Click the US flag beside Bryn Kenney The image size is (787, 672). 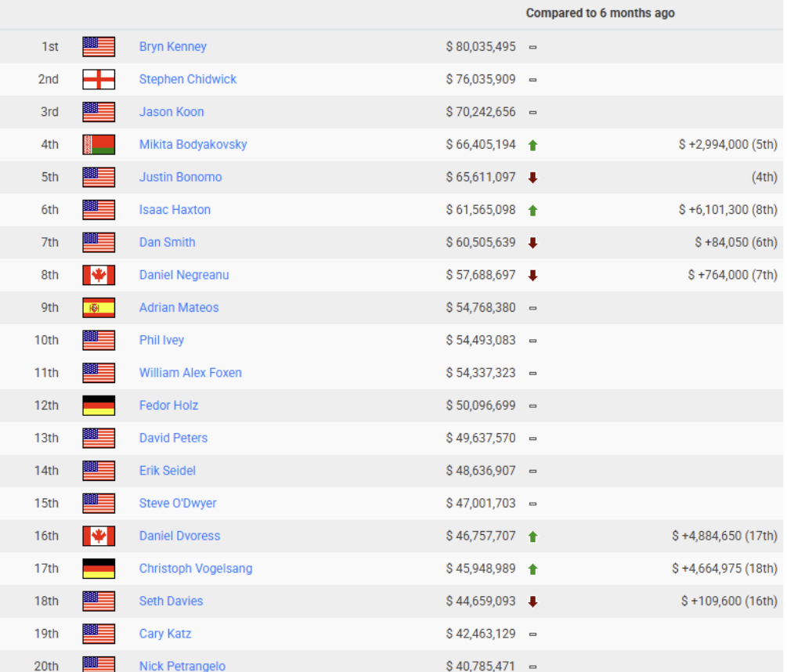[x=99, y=47]
